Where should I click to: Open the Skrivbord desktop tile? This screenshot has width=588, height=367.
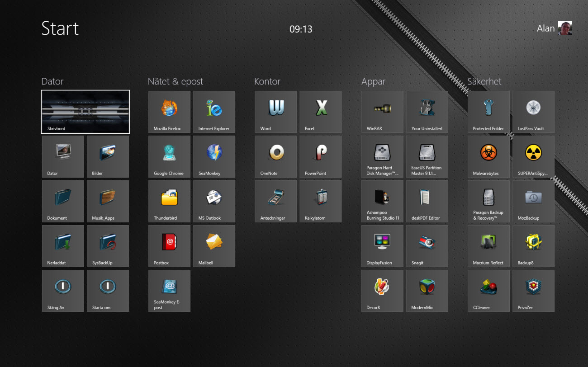[x=85, y=112]
